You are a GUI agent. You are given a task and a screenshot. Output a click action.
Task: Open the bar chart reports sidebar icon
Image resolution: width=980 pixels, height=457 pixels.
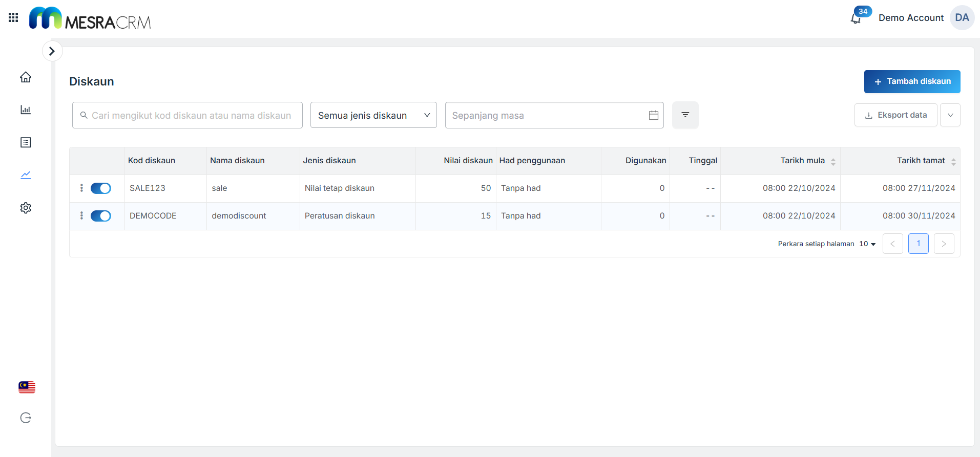[x=26, y=110]
